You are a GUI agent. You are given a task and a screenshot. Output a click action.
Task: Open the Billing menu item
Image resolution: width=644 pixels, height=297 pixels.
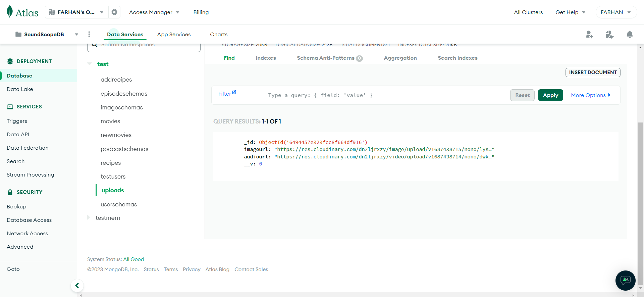click(201, 12)
